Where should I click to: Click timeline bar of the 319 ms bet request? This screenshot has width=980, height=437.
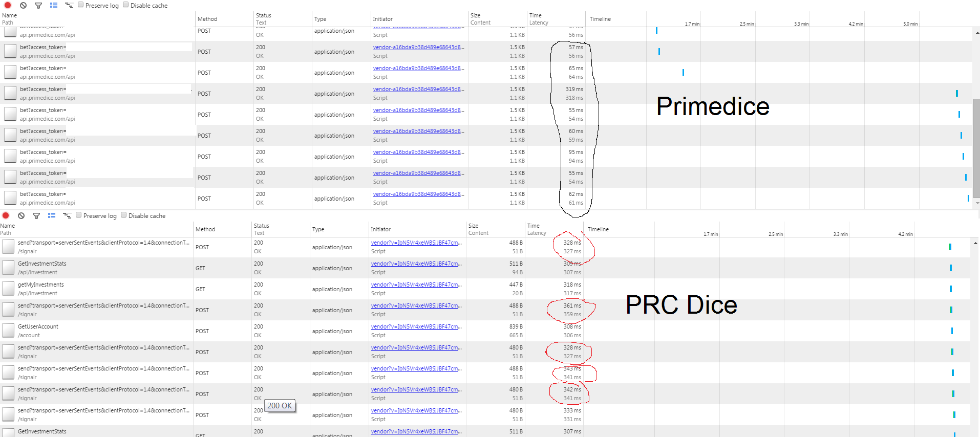956,93
